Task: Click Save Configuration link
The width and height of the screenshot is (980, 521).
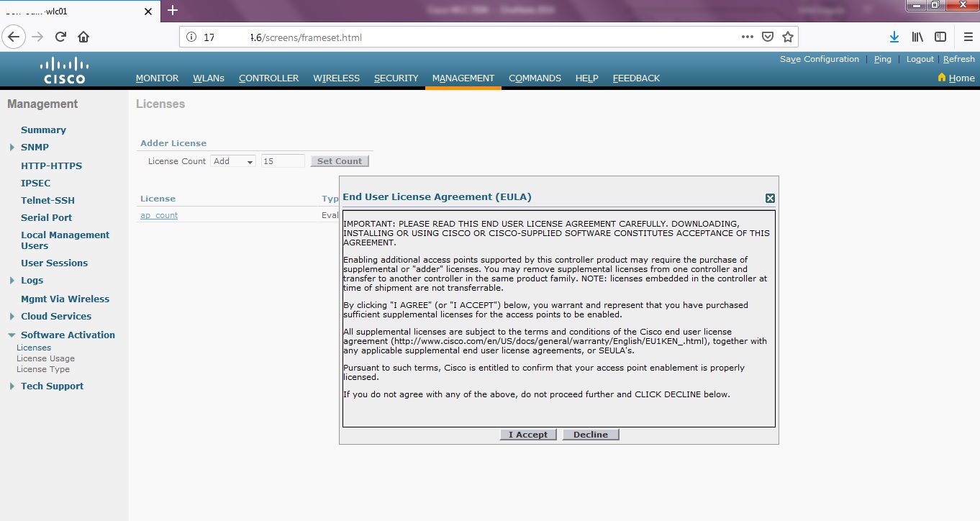Action: (x=820, y=59)
